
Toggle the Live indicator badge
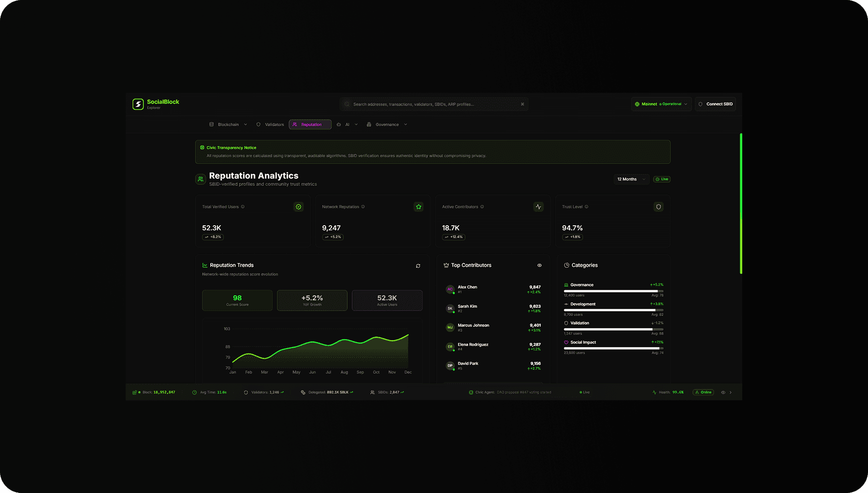[x=662, y=179]
